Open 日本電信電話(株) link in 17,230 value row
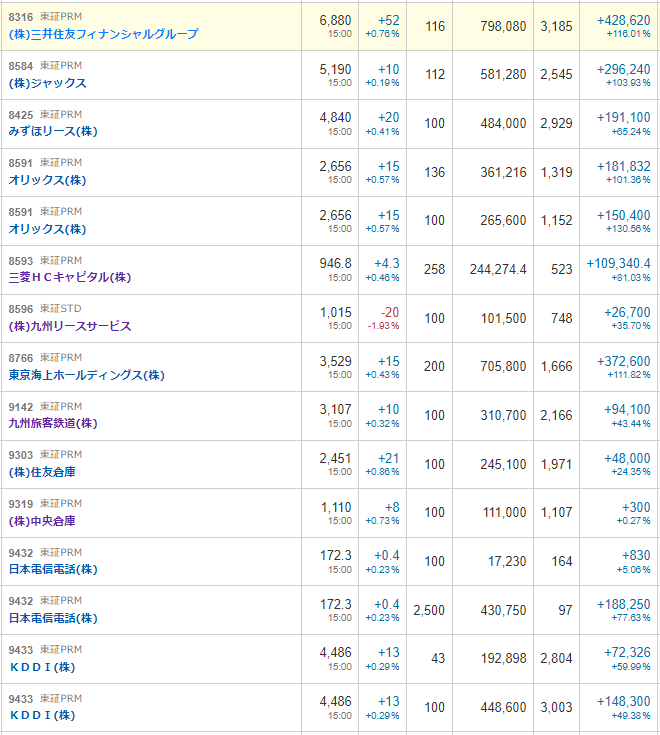 (53, 570)
